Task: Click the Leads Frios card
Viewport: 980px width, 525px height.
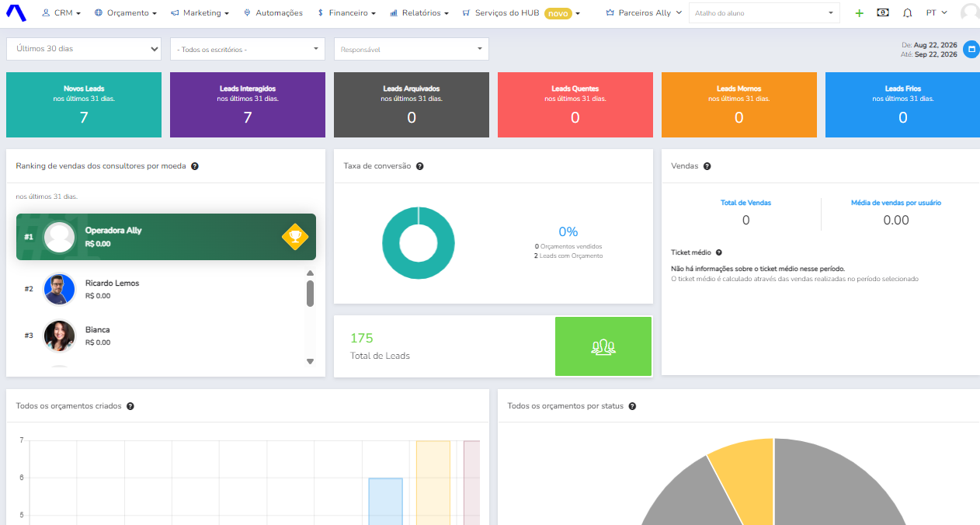Action: point(902,105)
